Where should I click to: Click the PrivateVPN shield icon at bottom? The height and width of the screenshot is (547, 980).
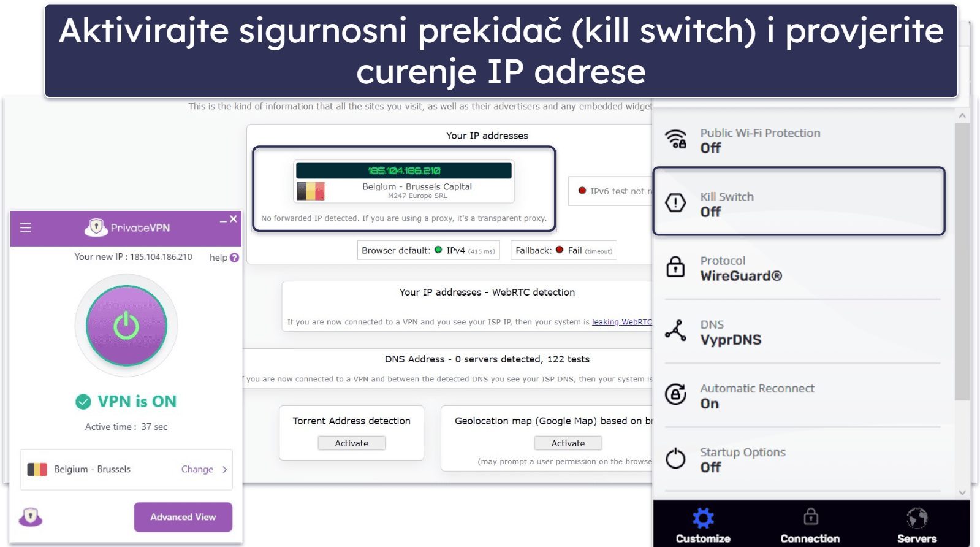click(x=31, y=517)
